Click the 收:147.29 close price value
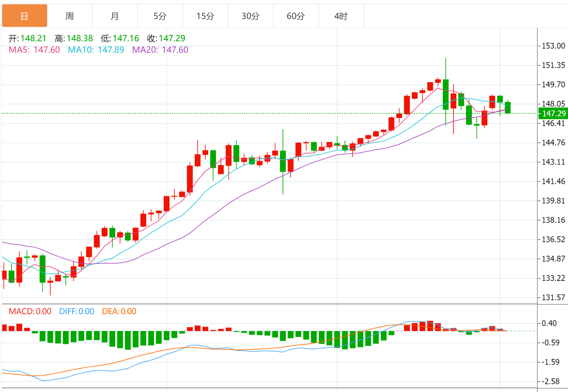The height and width of the screenshot is (392, 568). coord(166,38)
